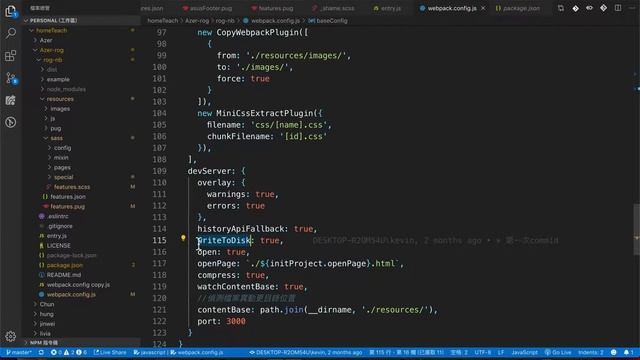Open the more actions ellipsis in editor toolbar

coord(632,8)
